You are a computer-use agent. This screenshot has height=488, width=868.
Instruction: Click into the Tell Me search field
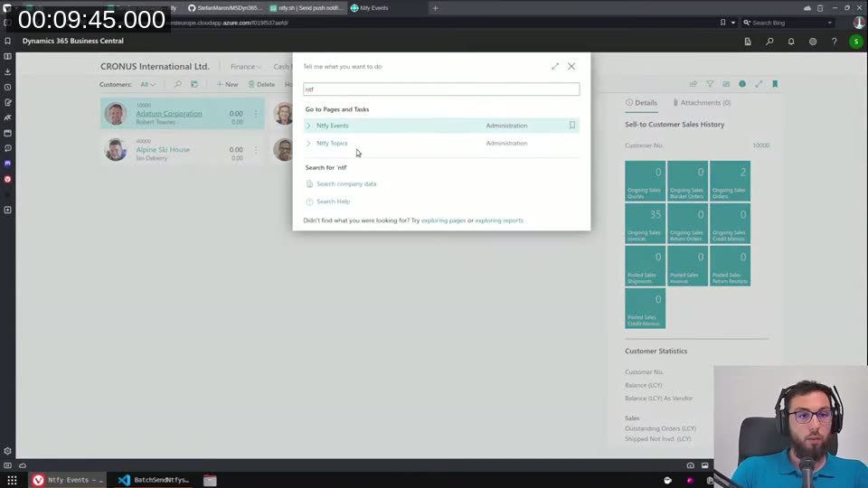point(441,89)
